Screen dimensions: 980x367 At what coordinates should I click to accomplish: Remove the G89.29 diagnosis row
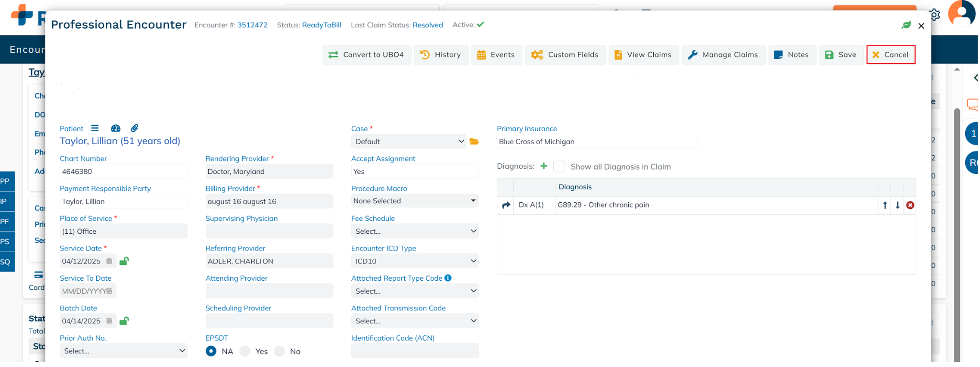910,206
